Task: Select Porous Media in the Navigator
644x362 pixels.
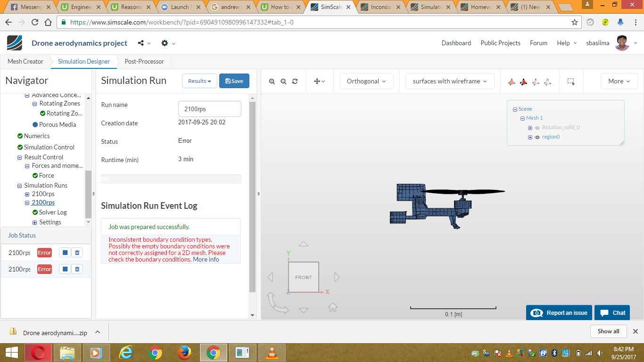Action: pos(58,124)
